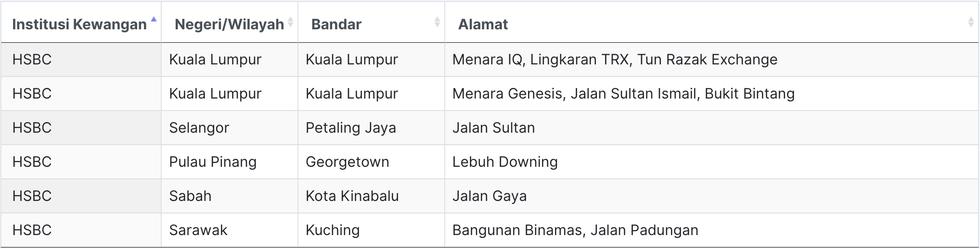Screen dimensions: 980x249
Task: Select the Jalan Gaya address
Action: (x=489, y=196)
